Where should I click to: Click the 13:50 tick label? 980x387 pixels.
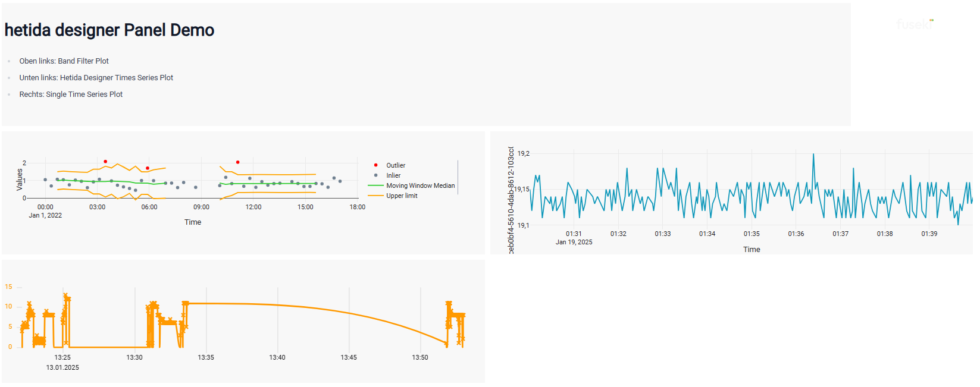click(x=420, y=358)
